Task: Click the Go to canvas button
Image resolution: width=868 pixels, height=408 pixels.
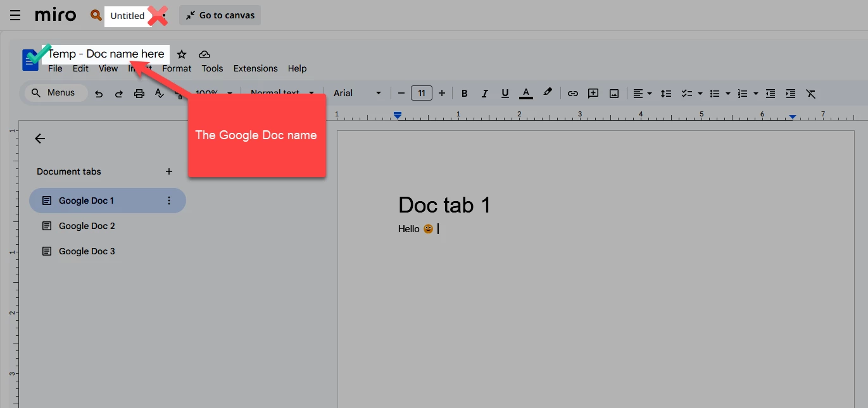Action: tap(220, 15)
